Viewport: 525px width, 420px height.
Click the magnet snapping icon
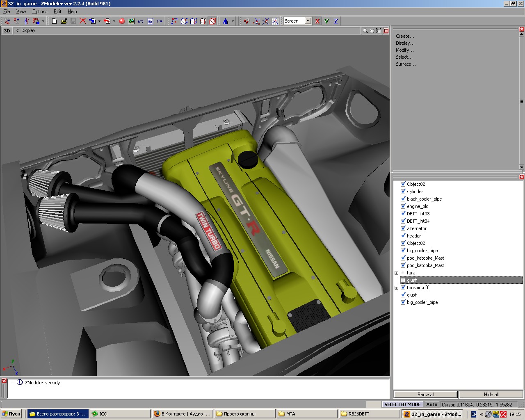pyautogui.click(x=247, y=21)
